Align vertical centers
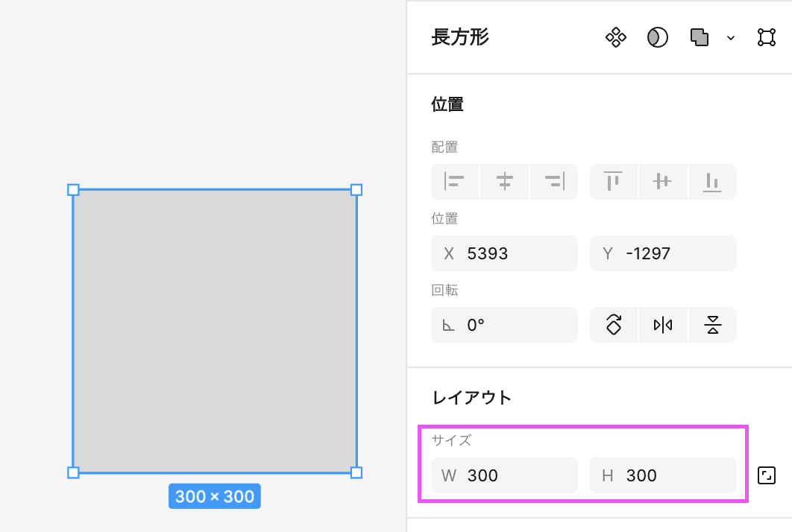This screenshot has height=532, width=792. (663, 181)
